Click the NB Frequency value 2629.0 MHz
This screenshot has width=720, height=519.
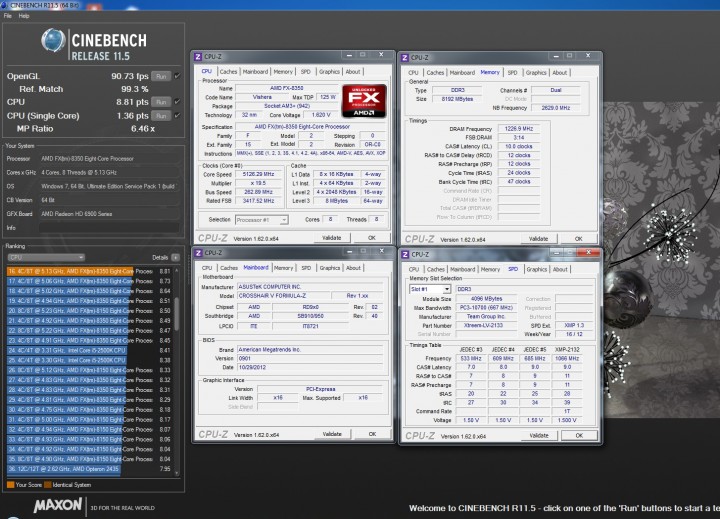pyautogui.click(x=556, y=108)
